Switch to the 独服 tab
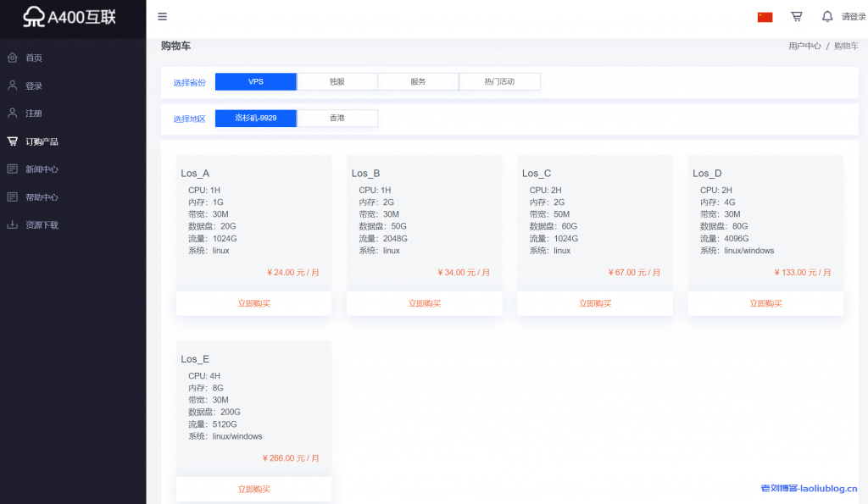Image resolution: width=868 pixels, height=504 pixels. (337, 82)
